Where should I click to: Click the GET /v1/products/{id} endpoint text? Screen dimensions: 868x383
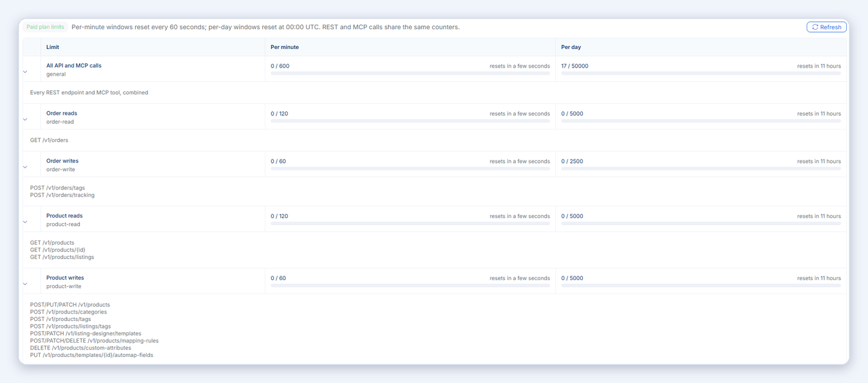(58, 250)
